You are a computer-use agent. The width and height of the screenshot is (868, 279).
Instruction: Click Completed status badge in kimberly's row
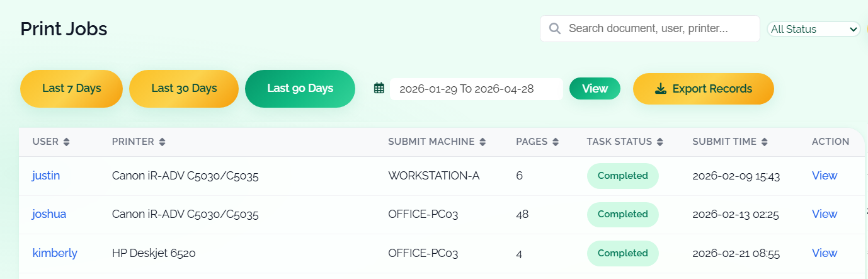(x=623, y=253)
